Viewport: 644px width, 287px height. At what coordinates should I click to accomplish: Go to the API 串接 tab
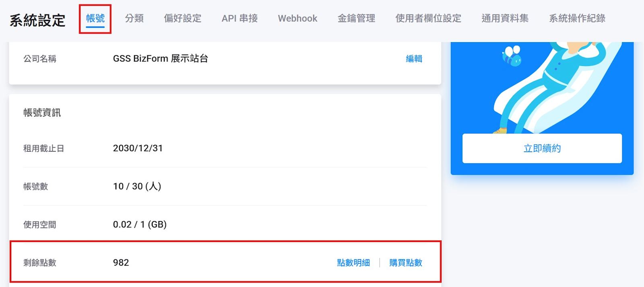point(239,18)
